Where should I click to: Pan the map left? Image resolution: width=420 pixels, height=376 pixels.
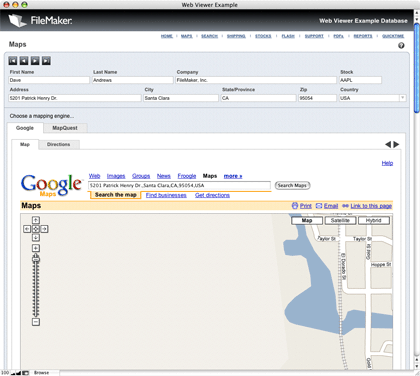(x=27, y=229)
